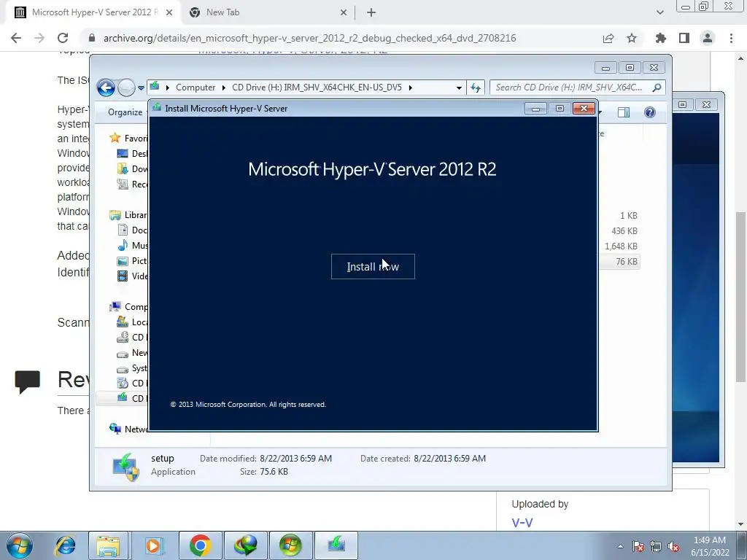
Task: Click Computer in the Explorer address path
Action: pos(196,87)
